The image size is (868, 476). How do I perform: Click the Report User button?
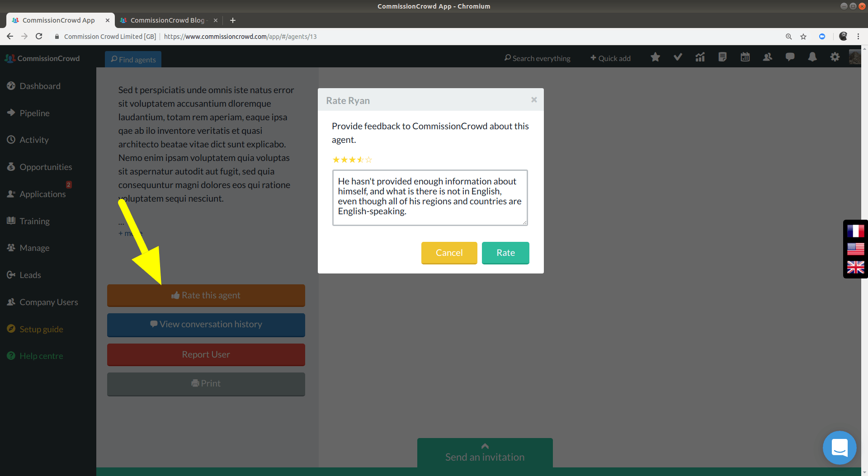pyautogui.click(x=206, y=354)
